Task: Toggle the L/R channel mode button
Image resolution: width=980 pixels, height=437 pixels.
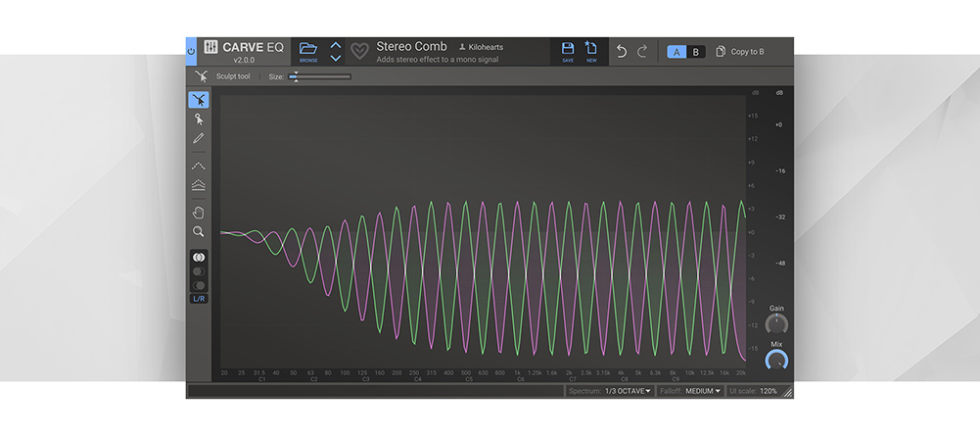Action: (199, 298)
